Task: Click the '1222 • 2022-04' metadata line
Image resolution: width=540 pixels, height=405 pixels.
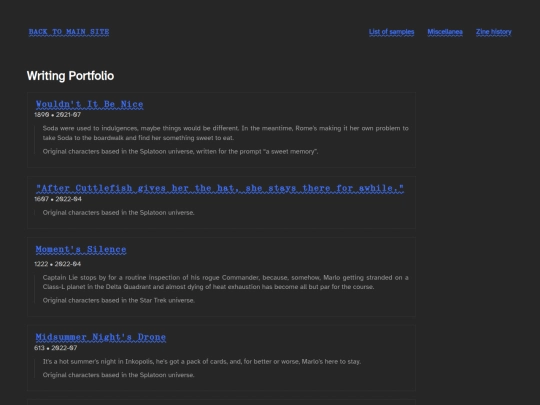Action: [x=58, y=264]
